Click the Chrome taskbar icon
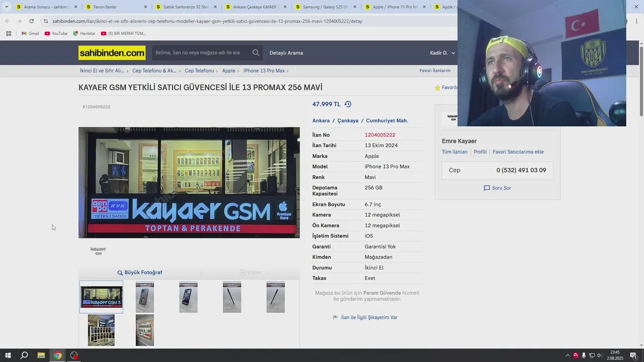 click(x=58, y=355)
